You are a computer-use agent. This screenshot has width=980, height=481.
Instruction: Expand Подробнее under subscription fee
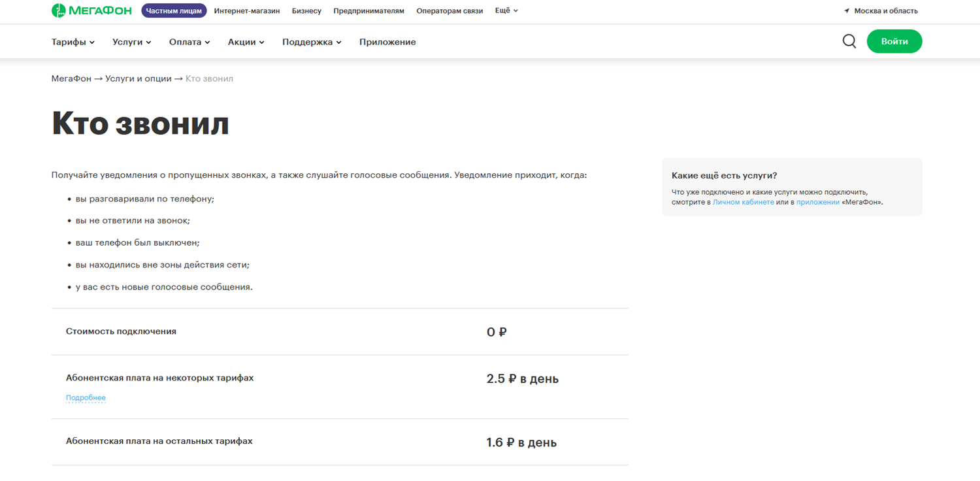(x=86, y=397)
